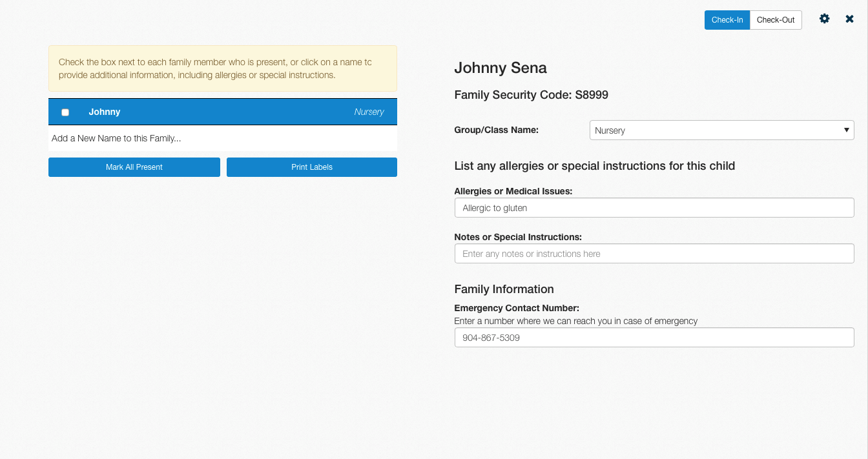
Task: Click the Notes or Special Instructions label
Action: click(x=518, y=237)
